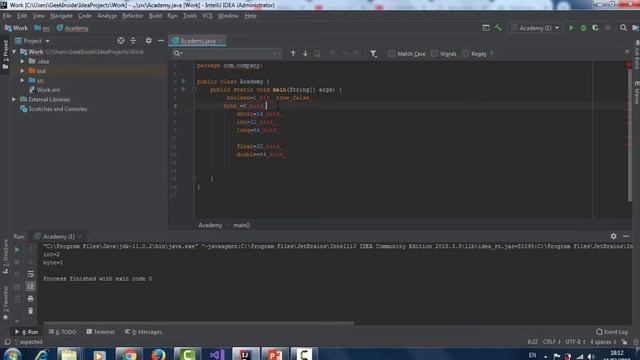Toggle the Project side tool window stripe

pyautogui.click(x=5, y=54)
